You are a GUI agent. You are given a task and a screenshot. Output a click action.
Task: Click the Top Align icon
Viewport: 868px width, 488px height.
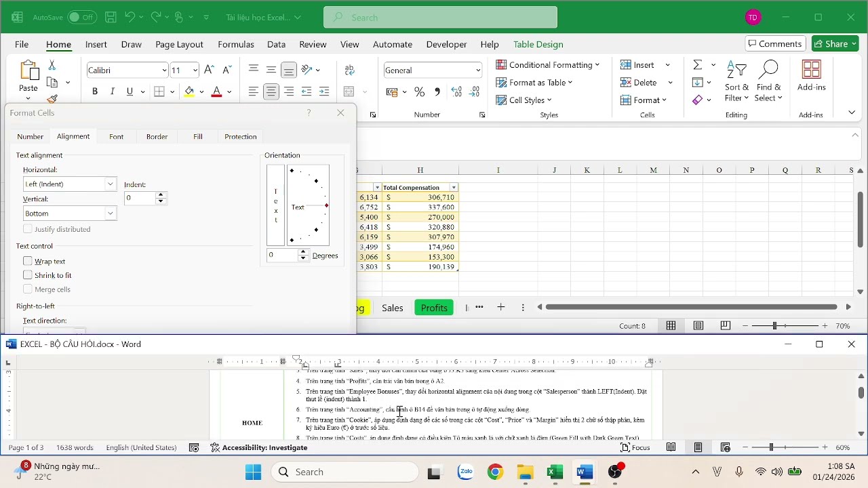[254, 70]
